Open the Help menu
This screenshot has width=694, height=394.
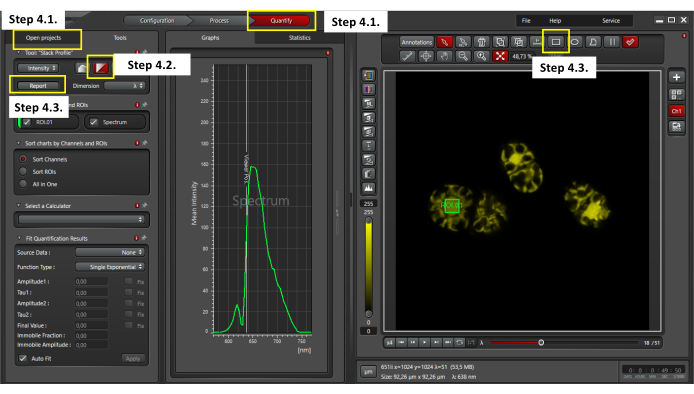pos(555,20)
